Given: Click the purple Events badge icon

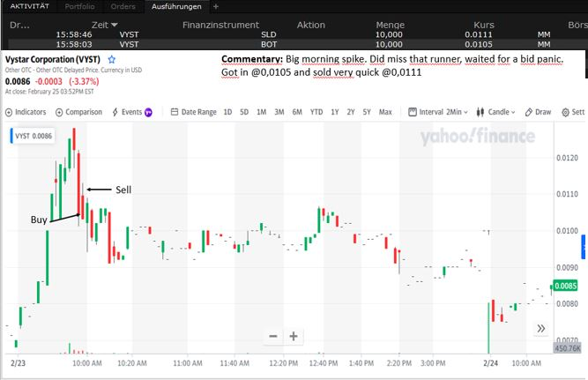Looking at the screenshot, I should [148, 112].
